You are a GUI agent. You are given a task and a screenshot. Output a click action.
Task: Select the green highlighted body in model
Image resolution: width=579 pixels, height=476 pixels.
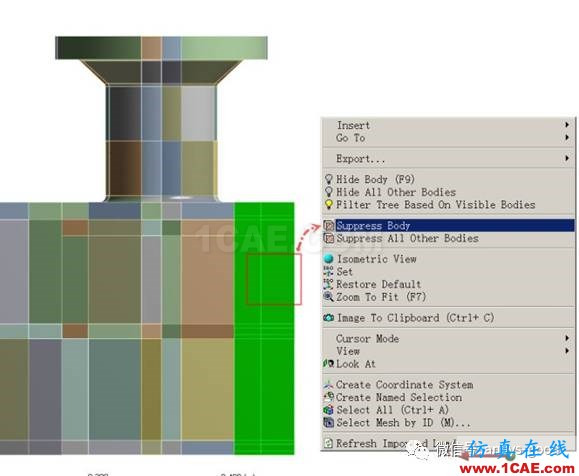point(264,328)
